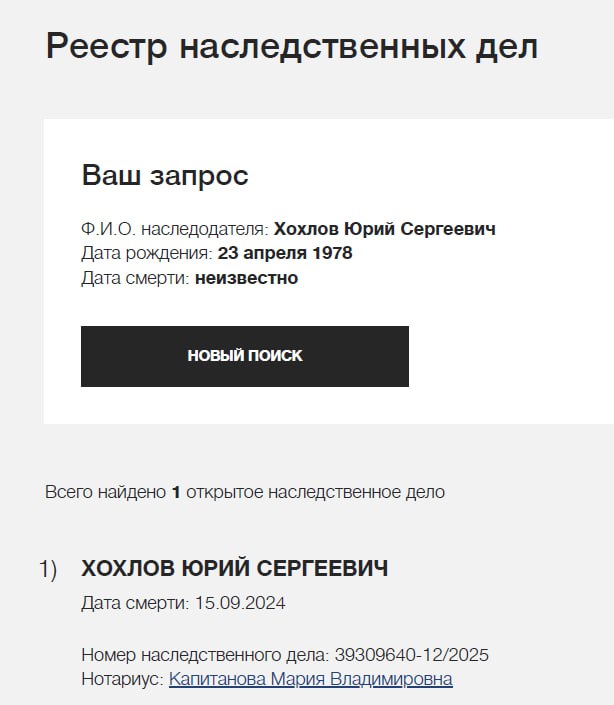Click the result number 1) marker
The image size is (614, 705).
48,569
